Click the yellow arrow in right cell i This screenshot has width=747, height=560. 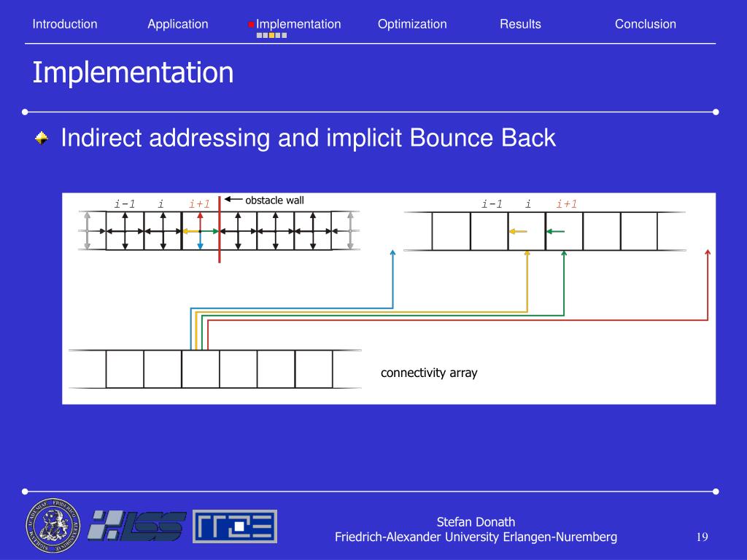[x=518, y=231]
